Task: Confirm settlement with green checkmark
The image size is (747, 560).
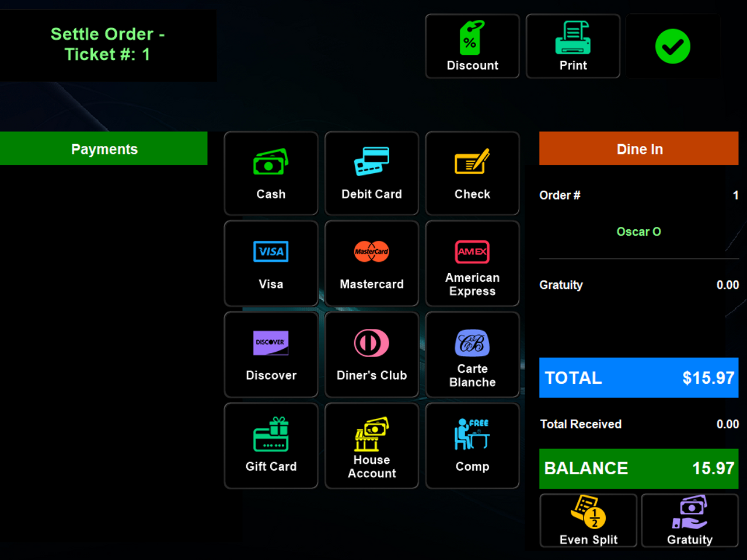Action: pos(672,47)
